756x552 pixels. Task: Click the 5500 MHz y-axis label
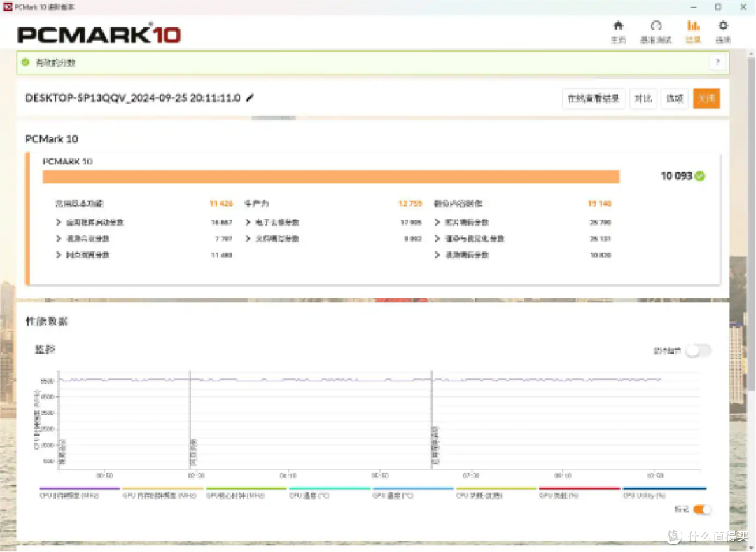click(47, 381)
